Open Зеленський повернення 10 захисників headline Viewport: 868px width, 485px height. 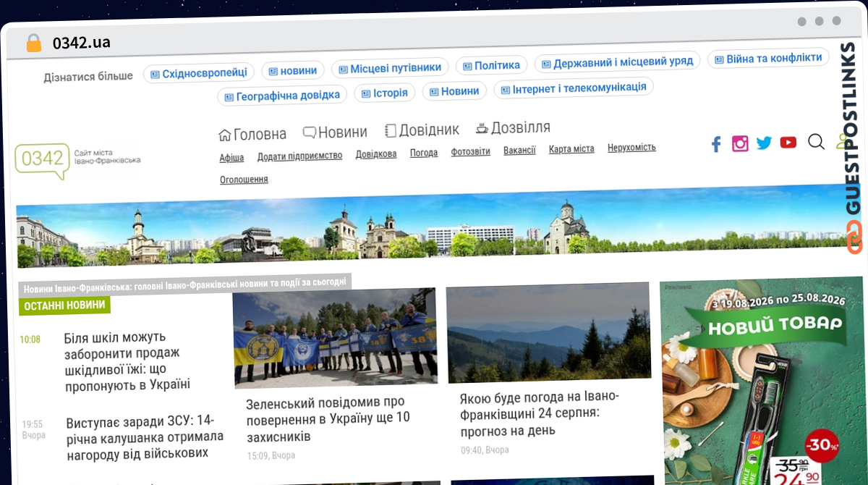(x=328, y=418)
